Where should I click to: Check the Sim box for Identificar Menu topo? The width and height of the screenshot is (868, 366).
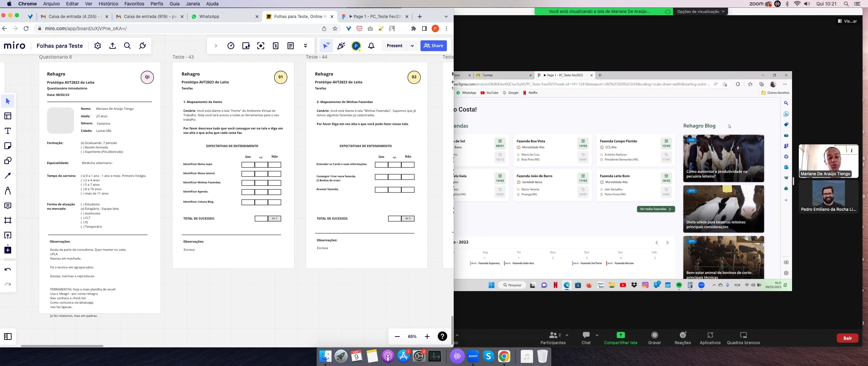[248, 165]
